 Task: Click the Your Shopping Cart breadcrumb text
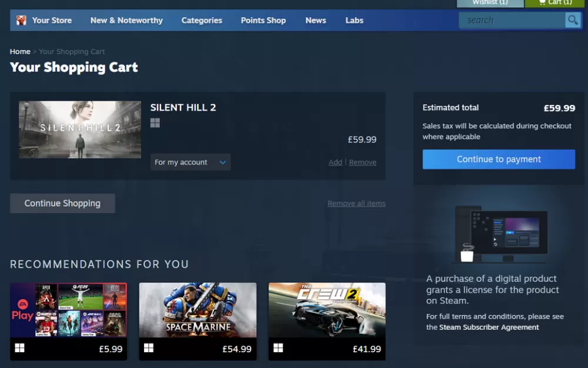click(x=72, y=51)
